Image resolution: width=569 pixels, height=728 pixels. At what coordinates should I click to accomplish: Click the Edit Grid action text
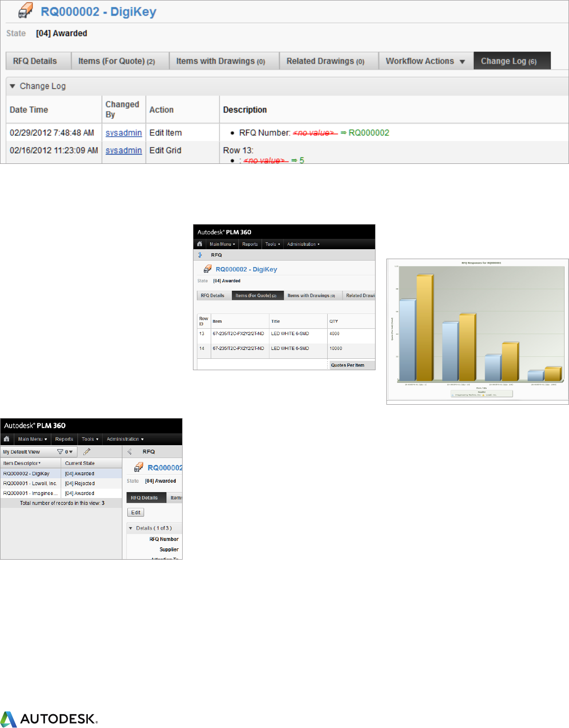[x=165, y=150]
